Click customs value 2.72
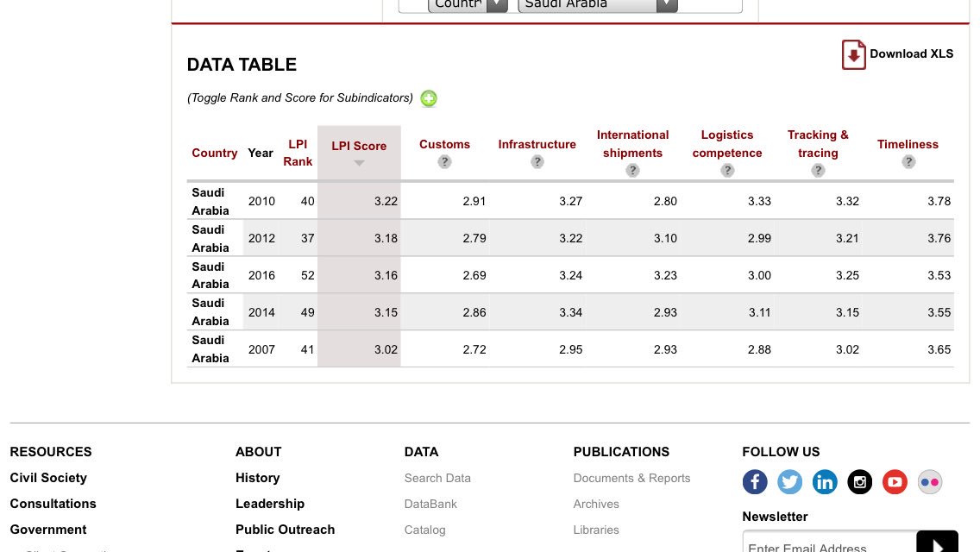The width and height of the screenshot is (980, 552). coord(474,349)
